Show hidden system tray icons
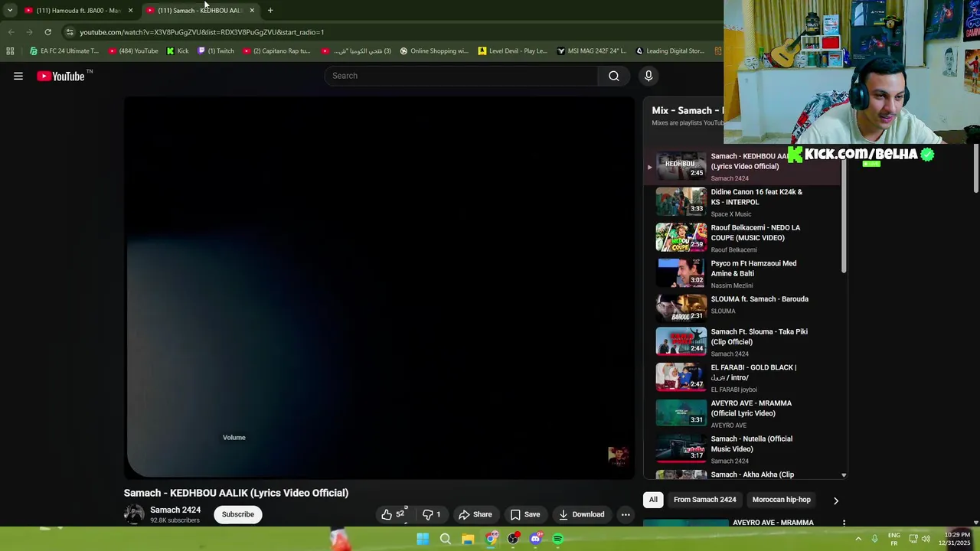Viewport: 980px width, 551px height. 858,539
